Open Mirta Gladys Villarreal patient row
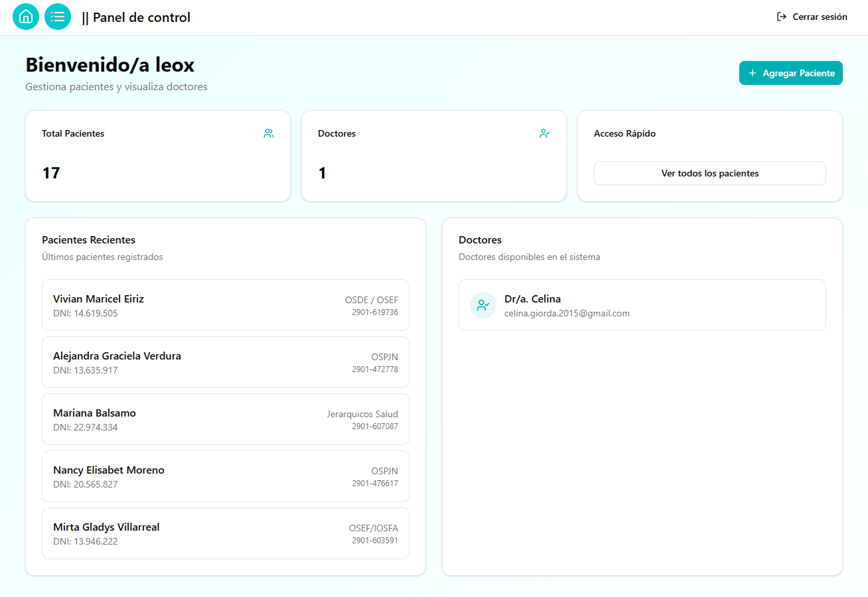The width and height of the screenshot is (868, 597). pos(225,533)
